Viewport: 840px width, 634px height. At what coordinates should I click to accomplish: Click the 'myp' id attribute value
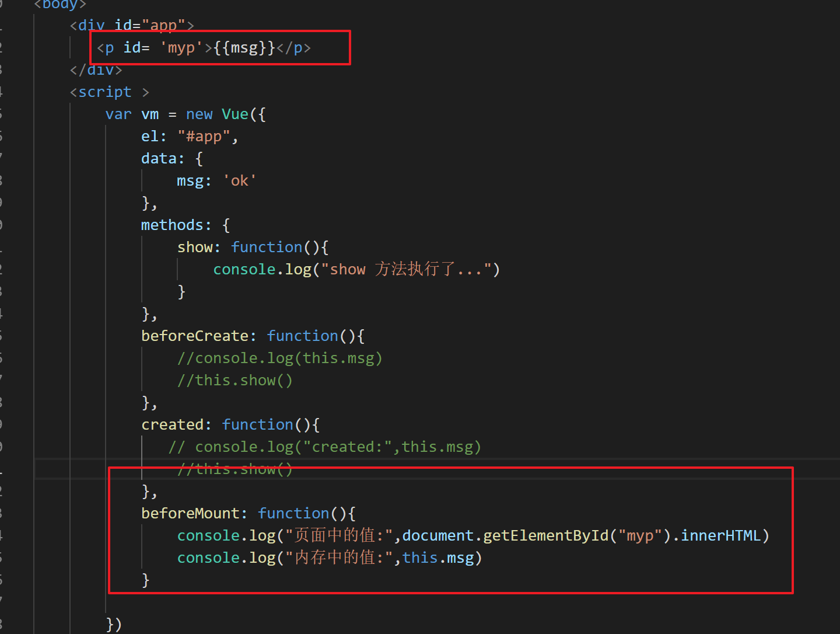[181, 47]
